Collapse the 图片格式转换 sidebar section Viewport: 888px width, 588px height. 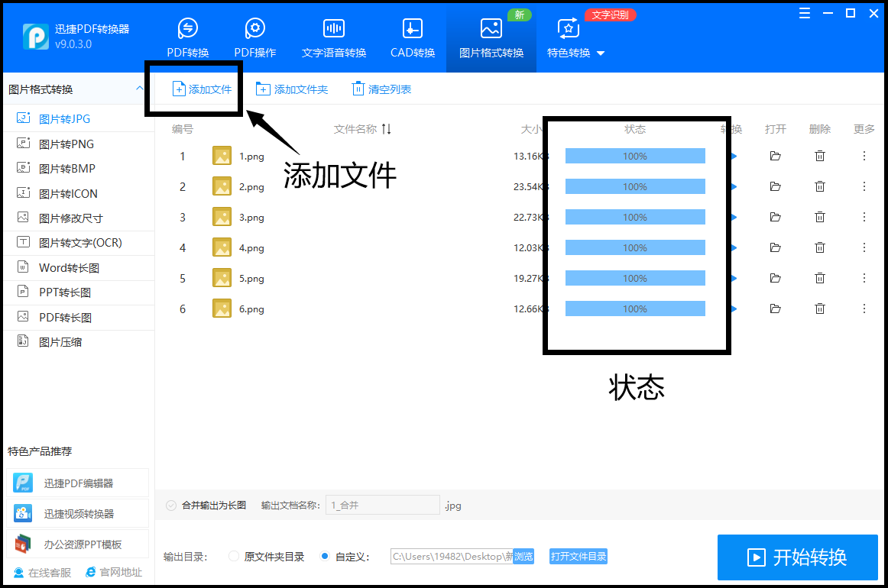(139, 89)
